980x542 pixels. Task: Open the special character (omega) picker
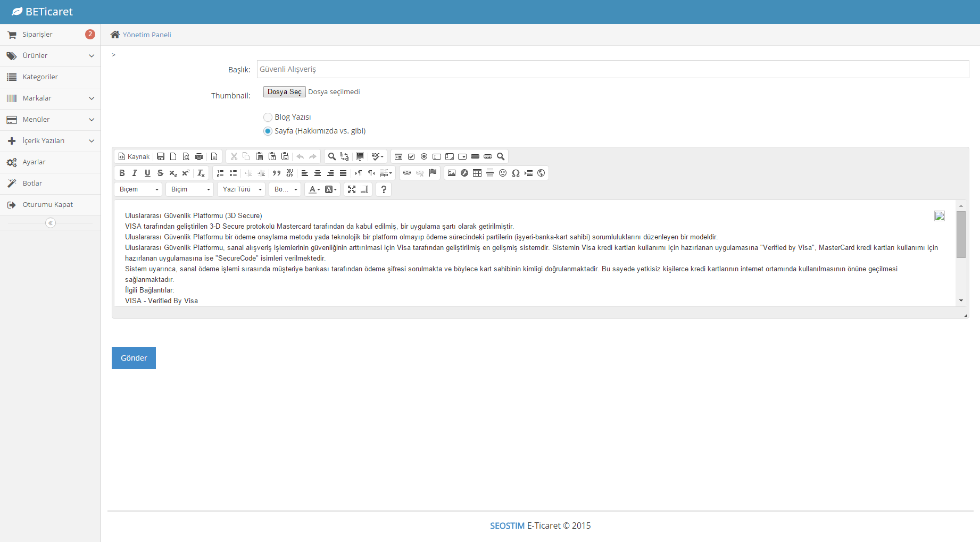(x=516, y=173)
